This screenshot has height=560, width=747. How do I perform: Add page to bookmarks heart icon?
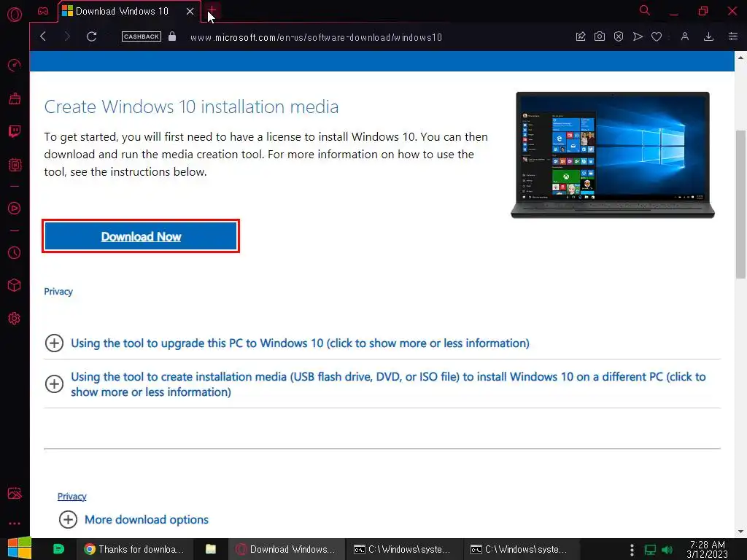(x=657, y=36)
